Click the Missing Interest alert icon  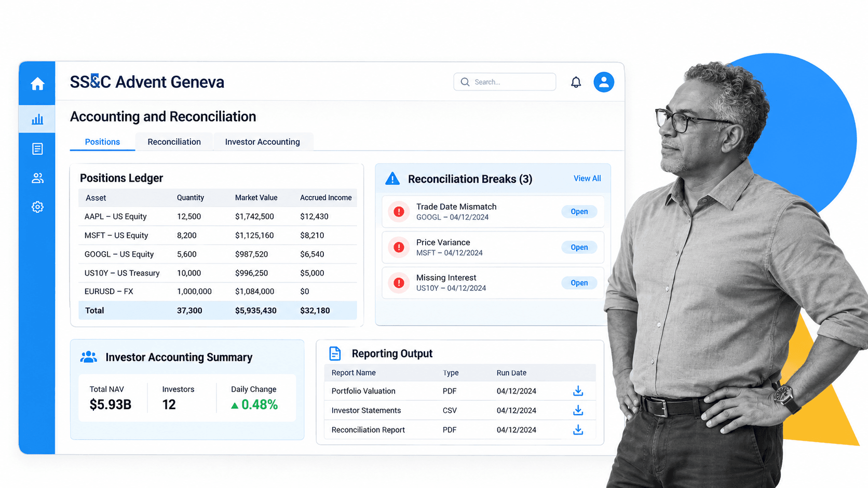tap(399, 283)
